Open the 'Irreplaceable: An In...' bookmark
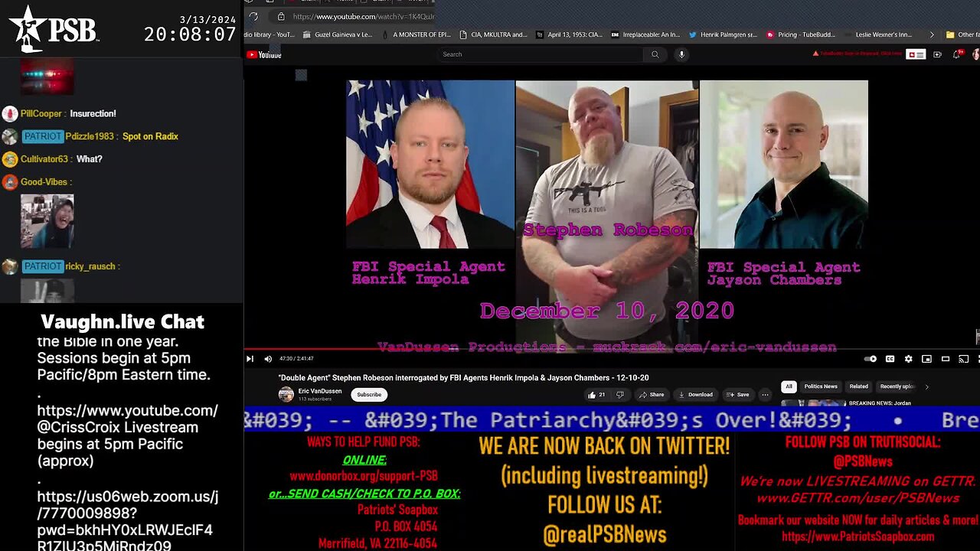The height and width of the screenshot is (551, 980). point(645,34)
